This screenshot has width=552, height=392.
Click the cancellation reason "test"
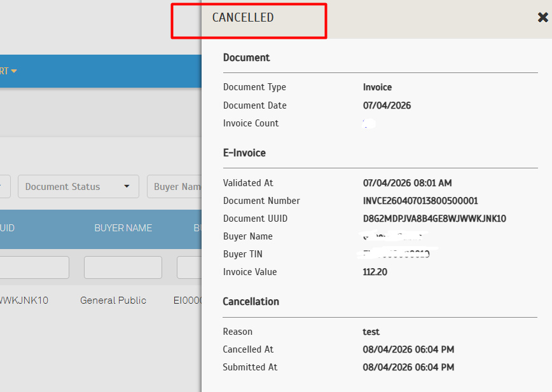(x=371, y=332)
